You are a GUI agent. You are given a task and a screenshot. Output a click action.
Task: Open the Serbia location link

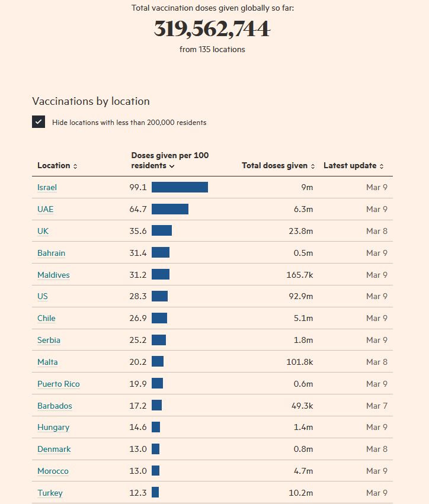click(x=49, y=340)
